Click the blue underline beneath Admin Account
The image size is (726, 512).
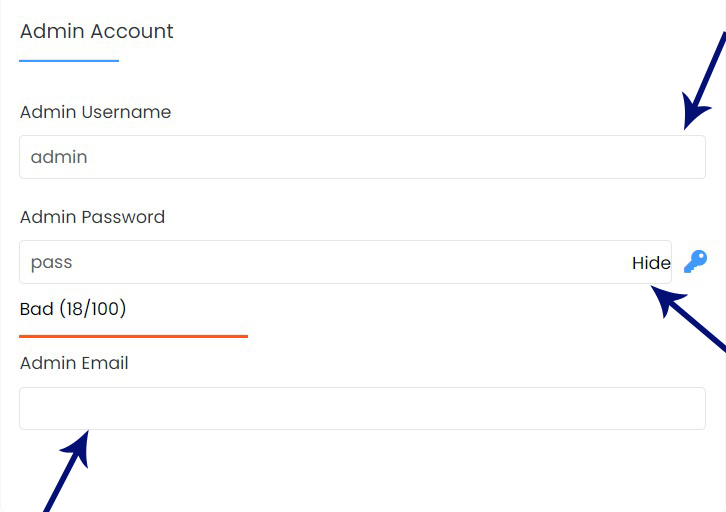(69, 61)
